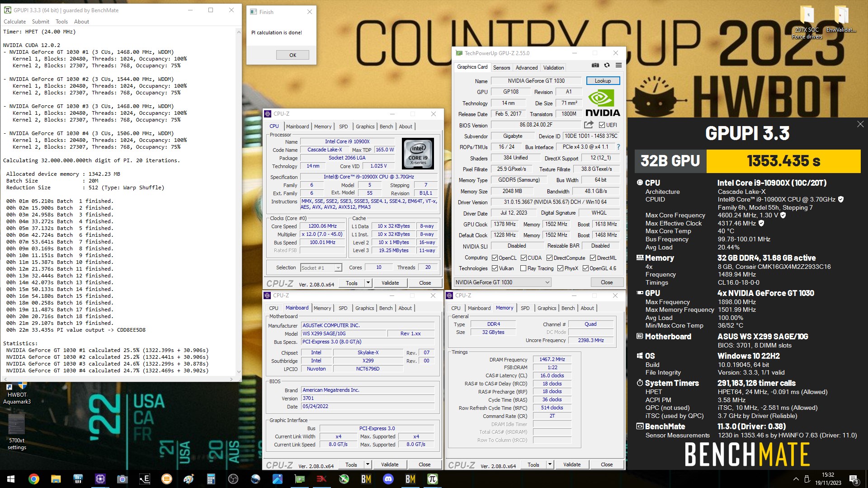Open the Submit menu in GPUPI
The width and height of the screenshot is (868, 488).
[41, 22]
